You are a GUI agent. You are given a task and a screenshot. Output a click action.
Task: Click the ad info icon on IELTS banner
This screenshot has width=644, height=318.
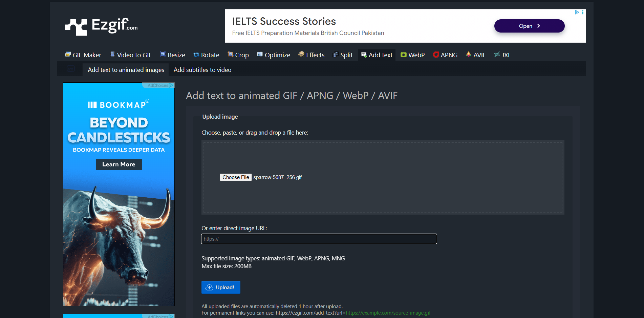pos(577,12)
